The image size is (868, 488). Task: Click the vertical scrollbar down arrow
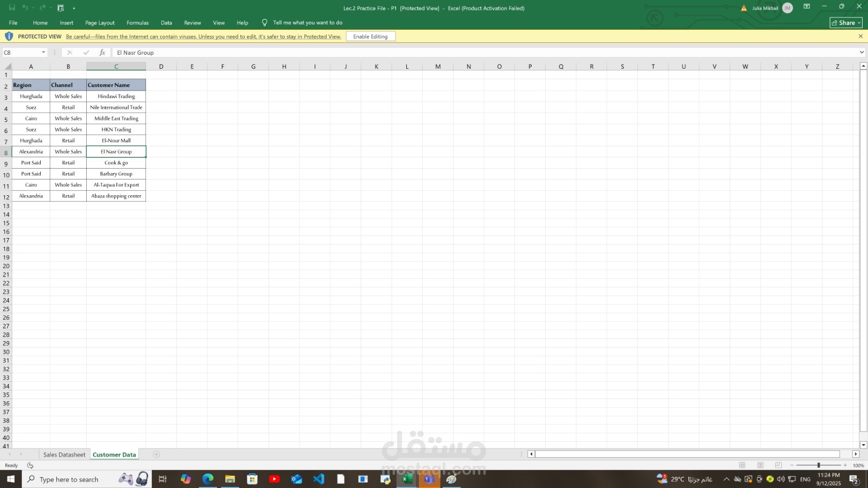(x=864, y=445)
